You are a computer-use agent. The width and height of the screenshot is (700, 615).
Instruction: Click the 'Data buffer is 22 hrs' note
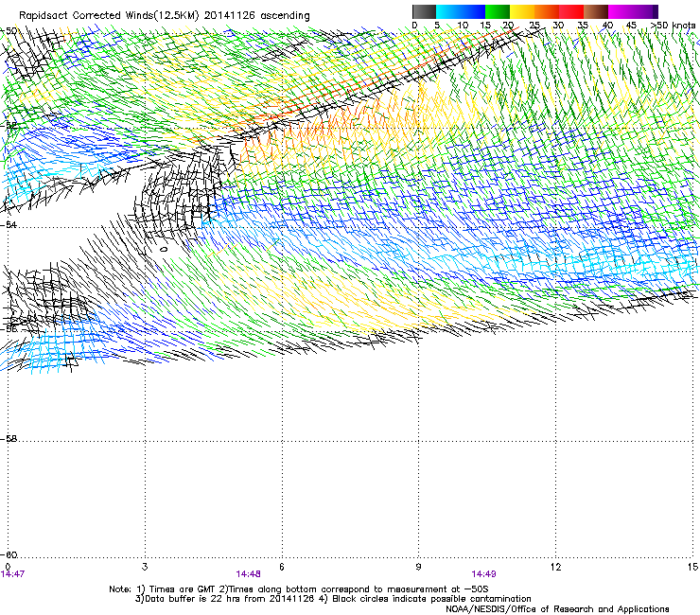(x=333, y=599)
